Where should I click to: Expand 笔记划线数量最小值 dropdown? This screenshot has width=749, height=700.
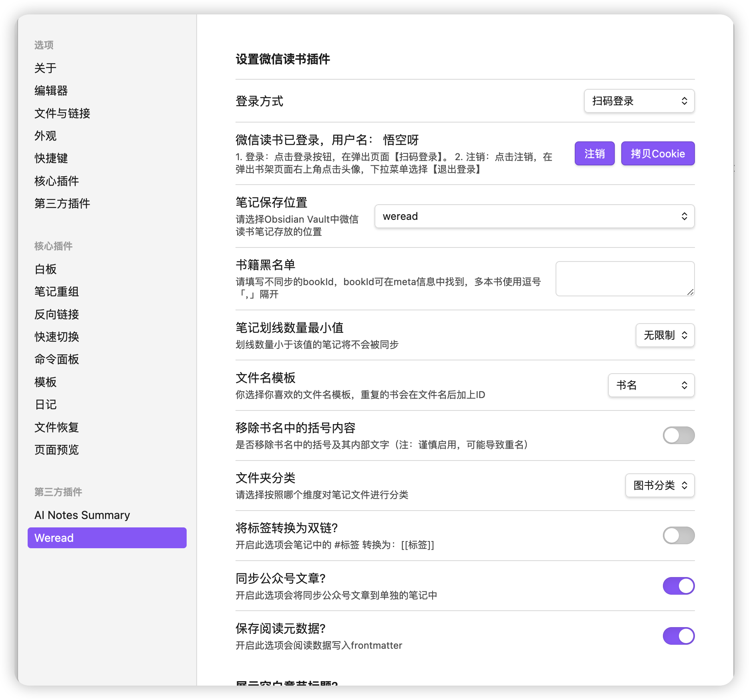coord(665,335)
